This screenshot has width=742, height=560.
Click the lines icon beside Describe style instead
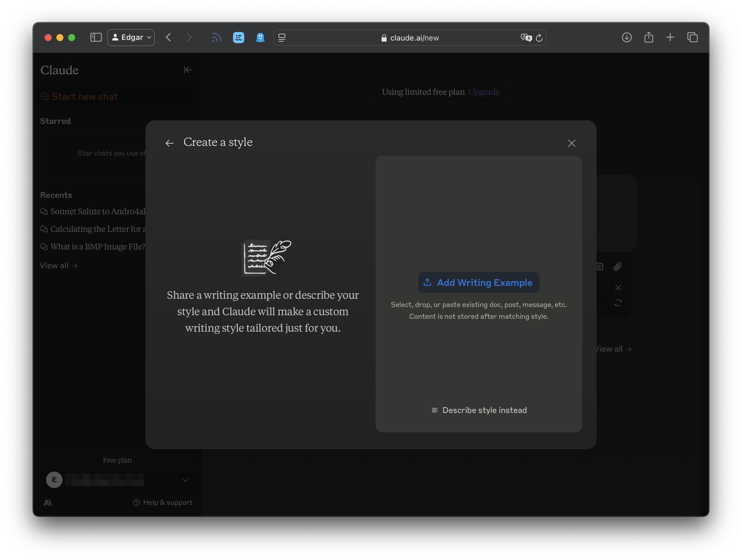tap(435, 410)
